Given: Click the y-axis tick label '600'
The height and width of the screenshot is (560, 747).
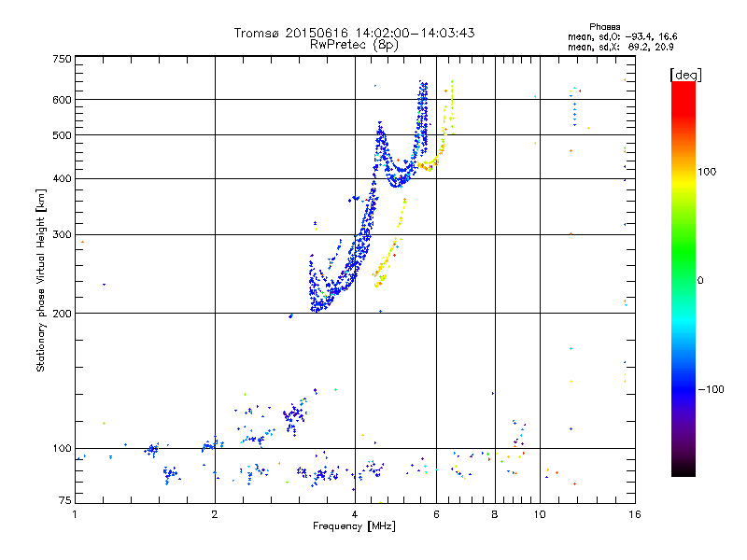Looking at the screenshot, I should 62,100.
